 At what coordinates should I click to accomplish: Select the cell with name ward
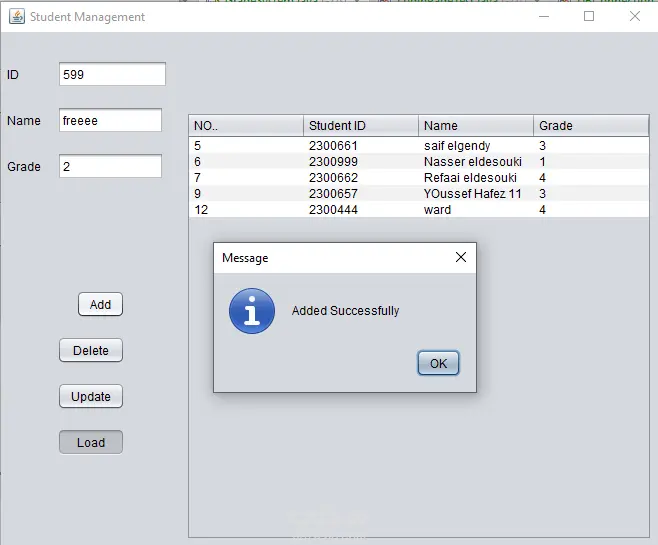click(476, 209)
